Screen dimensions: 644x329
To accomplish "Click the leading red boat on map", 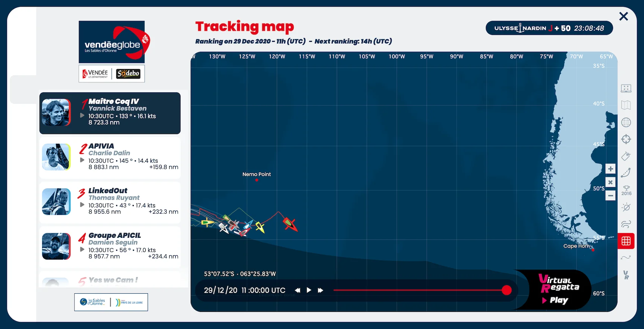I will click(290, 224).
